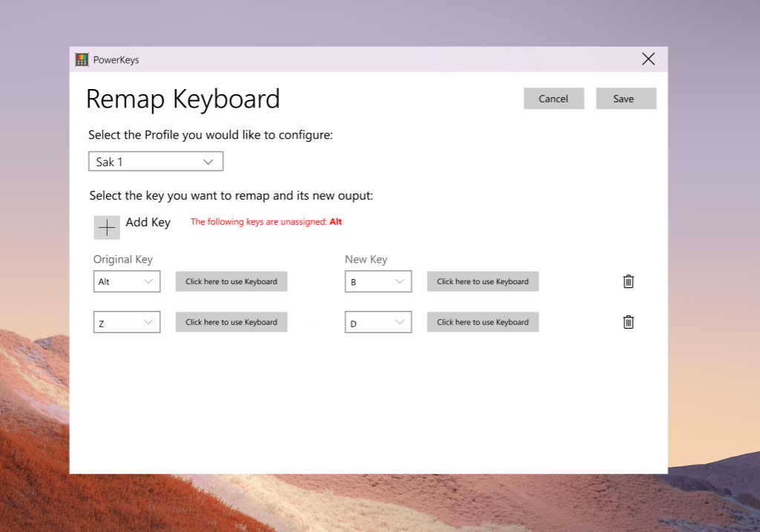Expand the chevron on the profile selector
Image resolution: width=760 pixels, height=532 pixels.
click(209, 161)
